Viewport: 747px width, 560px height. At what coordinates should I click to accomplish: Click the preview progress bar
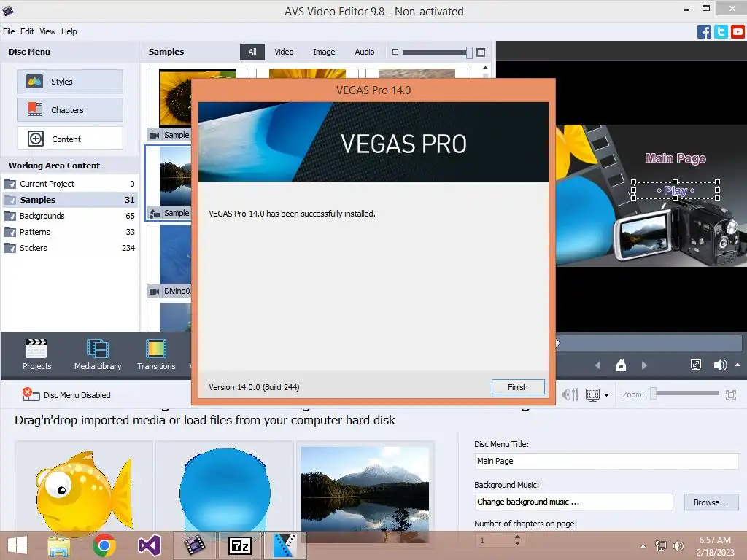(649, 343)
